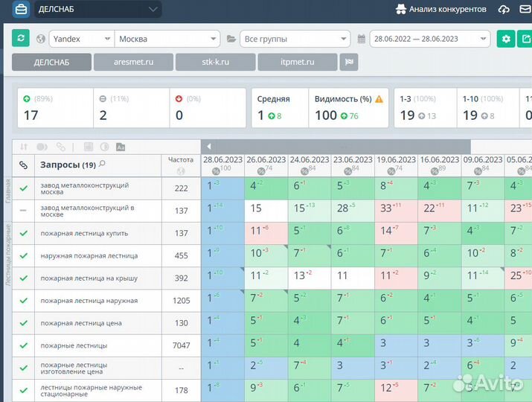Click the horizontal date scrollbar's left arrow
Viewport: 532px width, 402px height.
pyautogui.click(x=209, y=147)
